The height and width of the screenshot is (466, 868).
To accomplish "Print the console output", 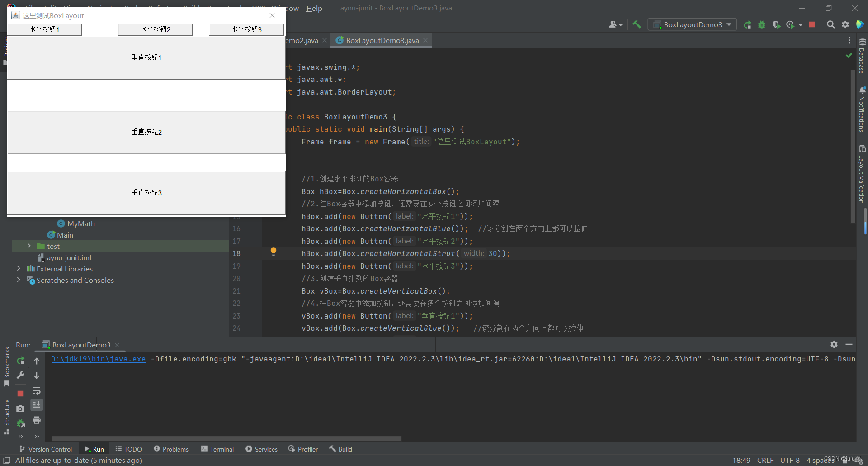I will click(x=37, y=420).
